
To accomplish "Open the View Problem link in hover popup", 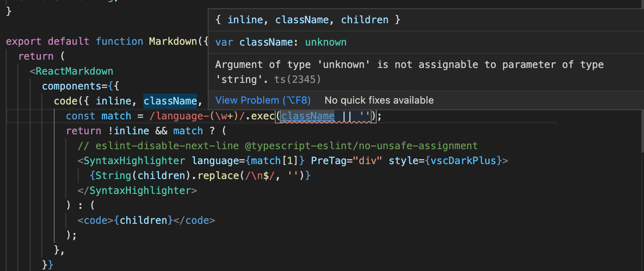I will click(263, 100).
